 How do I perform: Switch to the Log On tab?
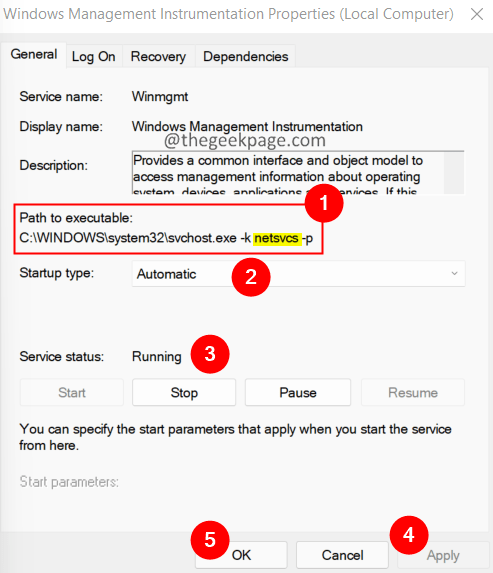94,57
